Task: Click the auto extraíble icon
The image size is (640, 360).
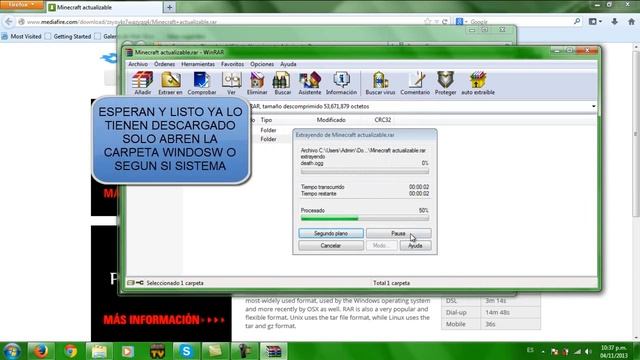Action: click(x=478, y=83)
